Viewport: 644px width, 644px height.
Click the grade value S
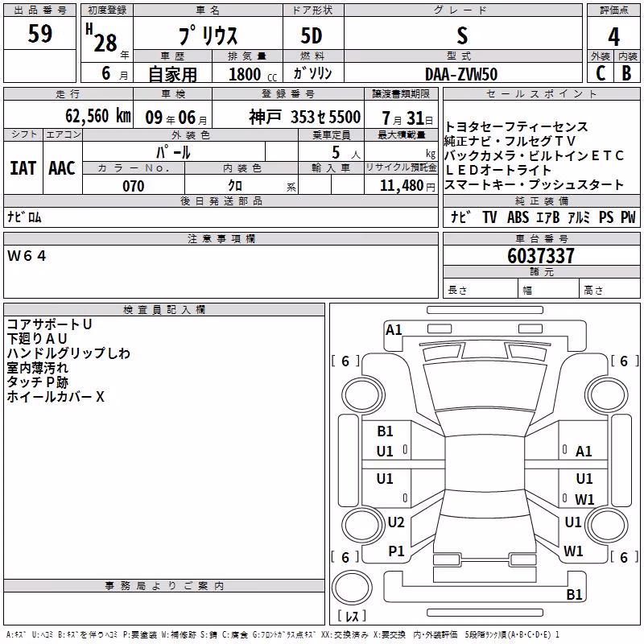462,35
